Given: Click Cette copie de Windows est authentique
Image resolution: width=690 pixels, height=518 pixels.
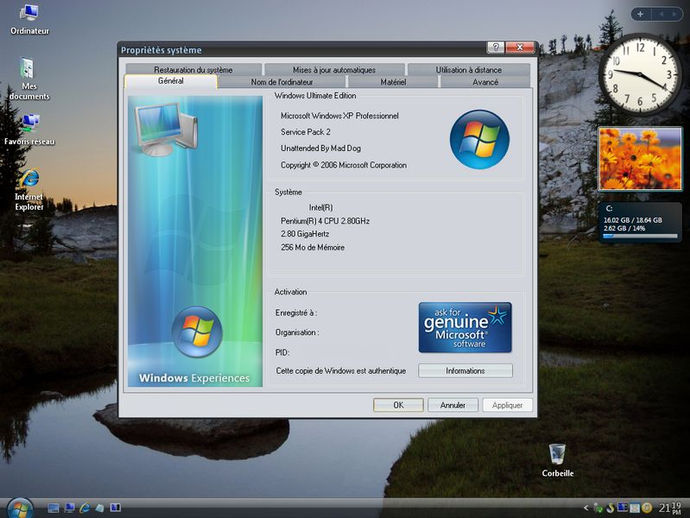Looking at the screenshot, I should pyautogui.click(x=341, y=371).
